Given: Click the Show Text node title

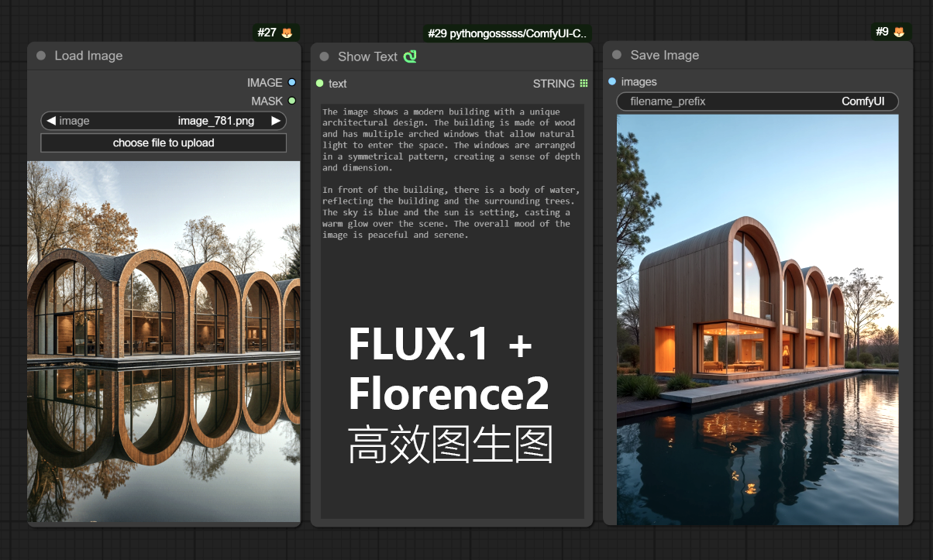Looking at the screenshot, I should pos(368,57).
